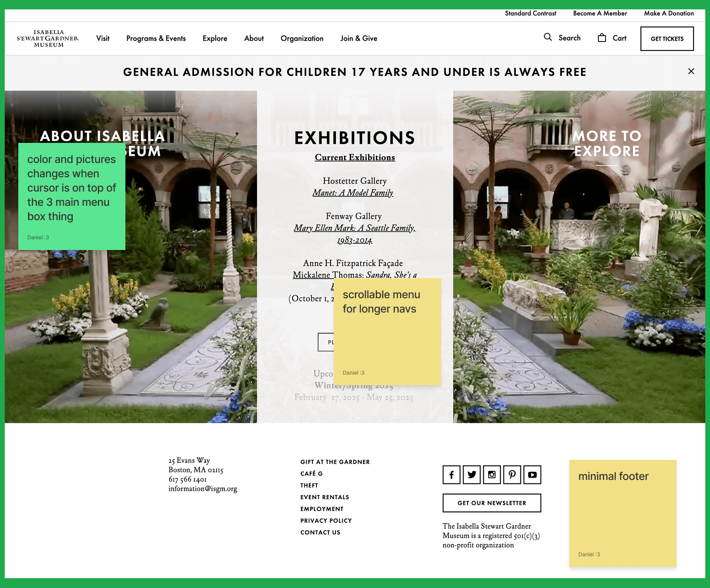The width and height of the screenshot is (710, 588).
Task: Open Current Exhibitions link
Action: pyautogui.click(x=355, y=157)
